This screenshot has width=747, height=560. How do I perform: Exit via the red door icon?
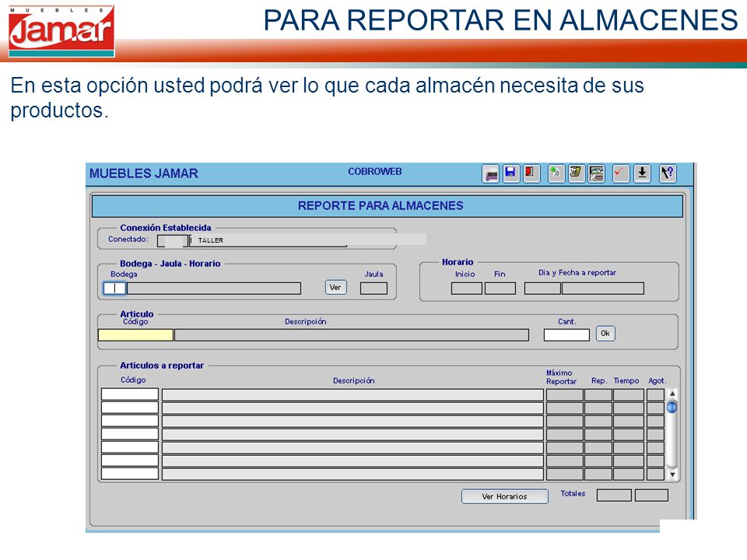[530, 173]
